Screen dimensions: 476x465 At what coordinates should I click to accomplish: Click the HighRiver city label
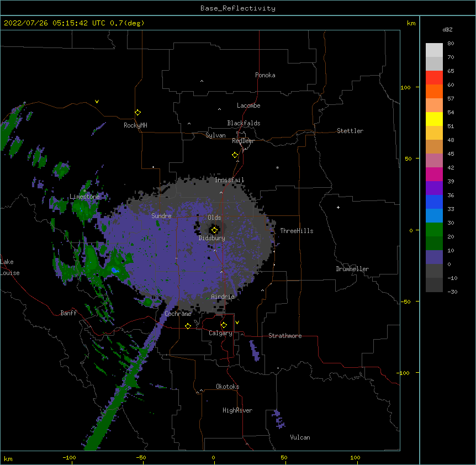[x=237, y=410]
